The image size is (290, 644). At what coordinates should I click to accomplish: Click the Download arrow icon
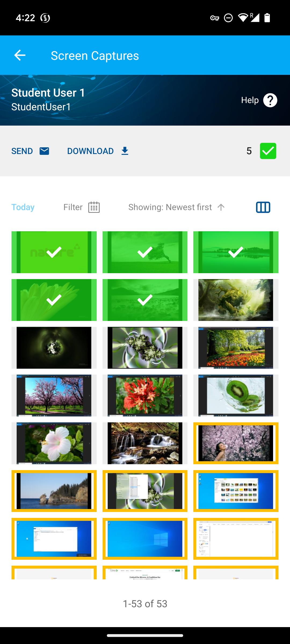[x=125, y=151]
